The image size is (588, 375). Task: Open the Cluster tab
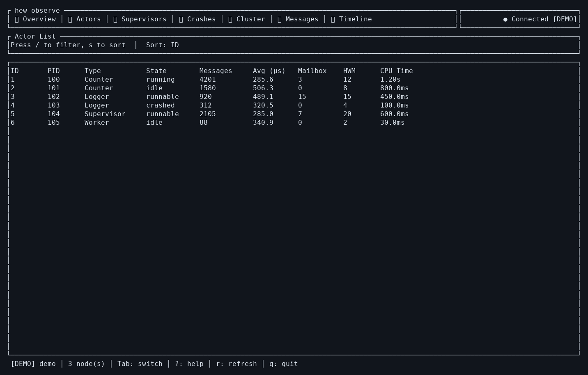point(247,19)
